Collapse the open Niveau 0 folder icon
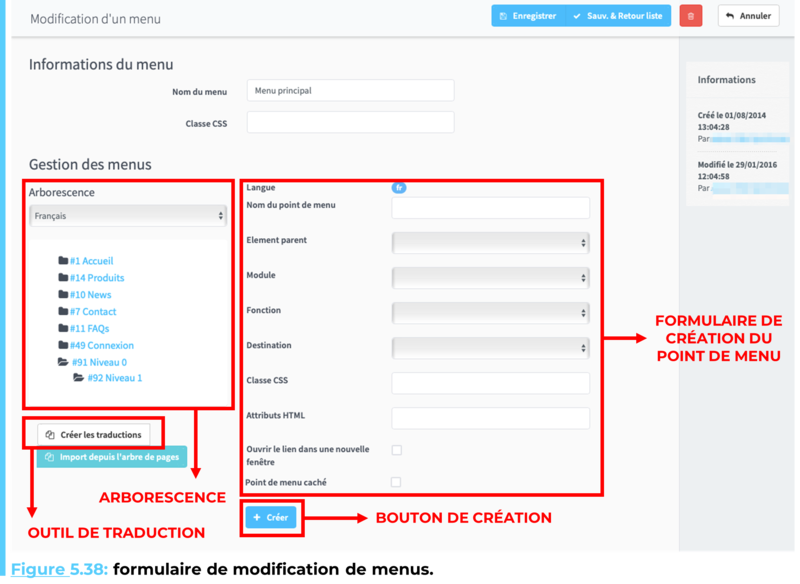This screenshot has height=584, width=800. (x=63, y=362)
